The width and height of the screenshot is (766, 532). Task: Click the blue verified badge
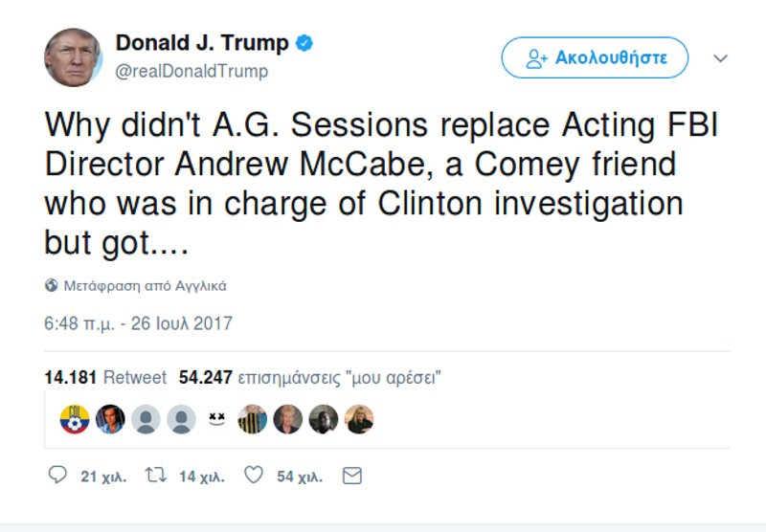point(304,43)
